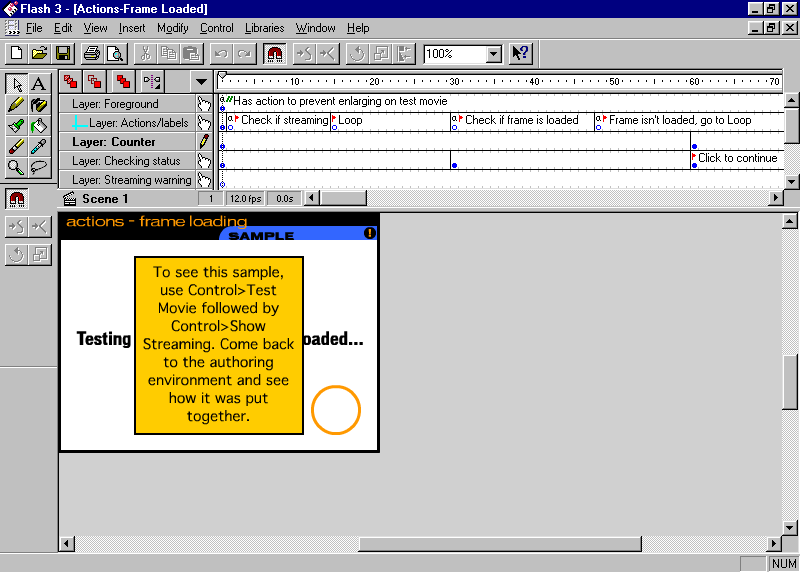Screen dimensions: 800x572
Task: Click the Rotate icon in the main toolbar
Action: click(x=357, y=54)
